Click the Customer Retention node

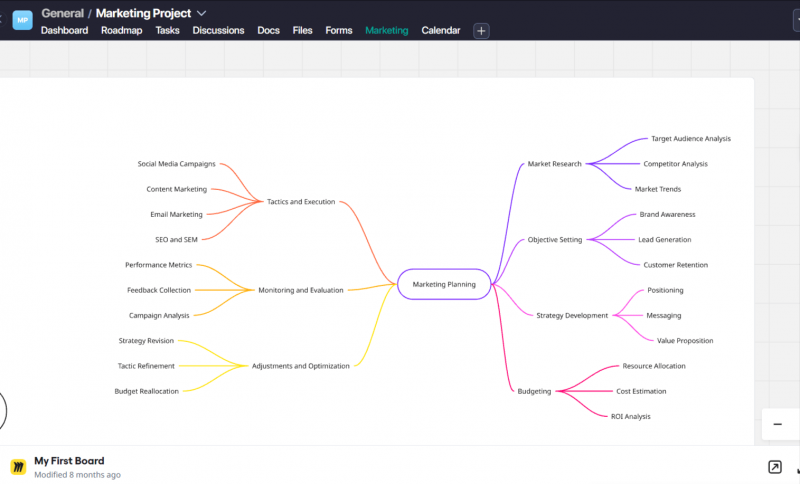676,265
